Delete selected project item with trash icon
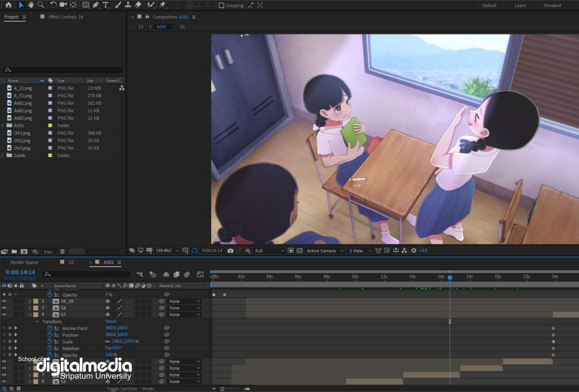This screenshot has width=579, height=392. (62, 251)
